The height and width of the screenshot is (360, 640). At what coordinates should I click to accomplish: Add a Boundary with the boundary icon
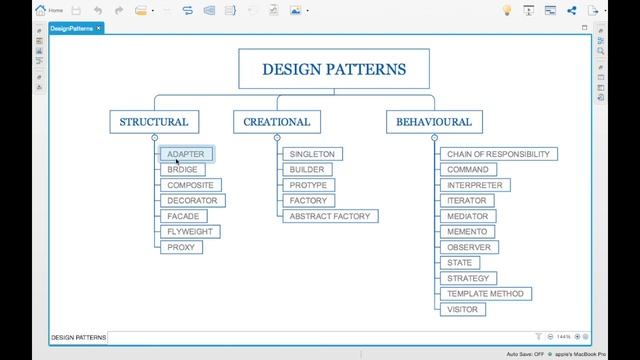tap(209, 11)
